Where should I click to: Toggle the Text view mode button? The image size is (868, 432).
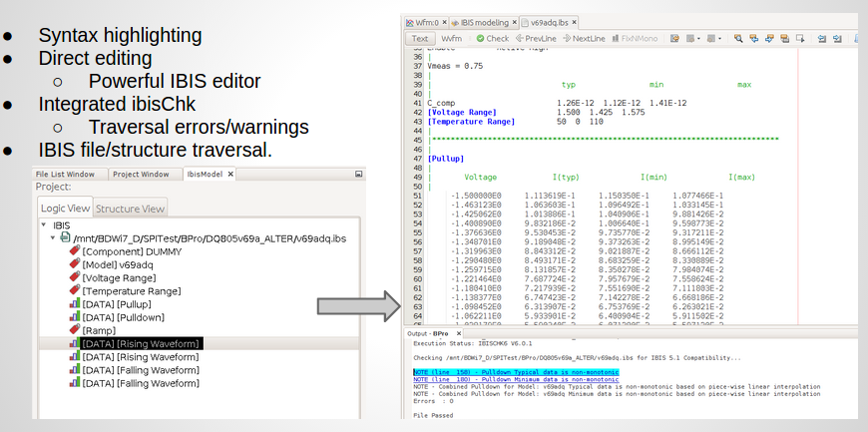point(420,39)
